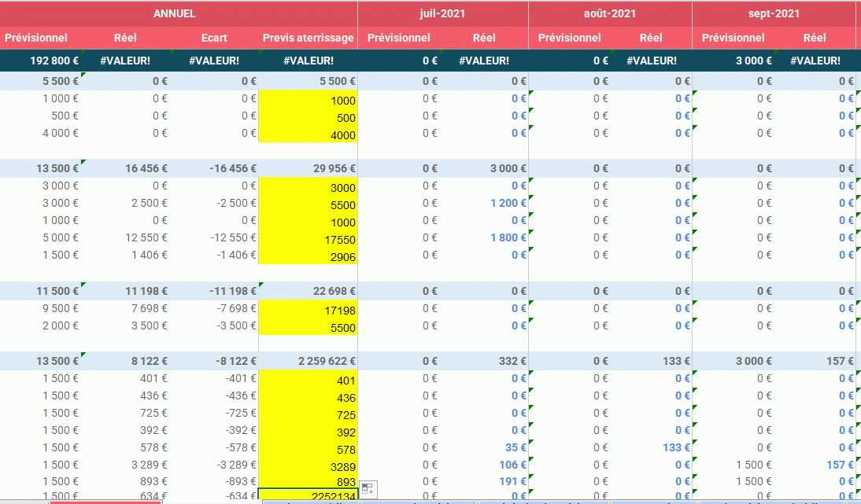The height and width of the screenshot is (504, 861).
Task: Select the active cell containing 2252134
Action: tap(308, 495)
